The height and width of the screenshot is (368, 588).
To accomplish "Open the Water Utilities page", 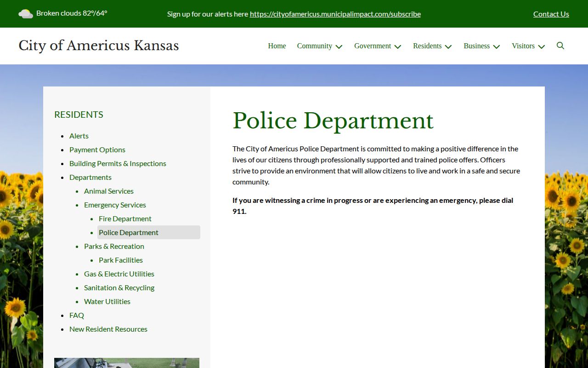I will point(107,301).
